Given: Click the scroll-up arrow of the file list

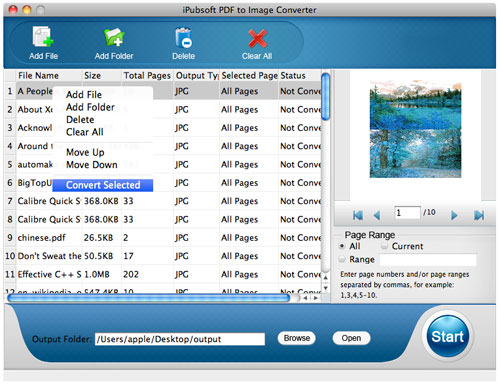Looking at the screenshot, I should (326, 277).
